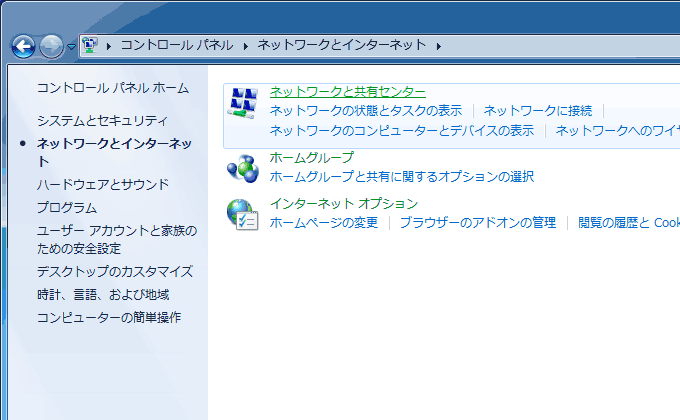This screenshot has width=680, height=420.
Task: Click the Forward arrow navigation button
Action: [51, 46]
